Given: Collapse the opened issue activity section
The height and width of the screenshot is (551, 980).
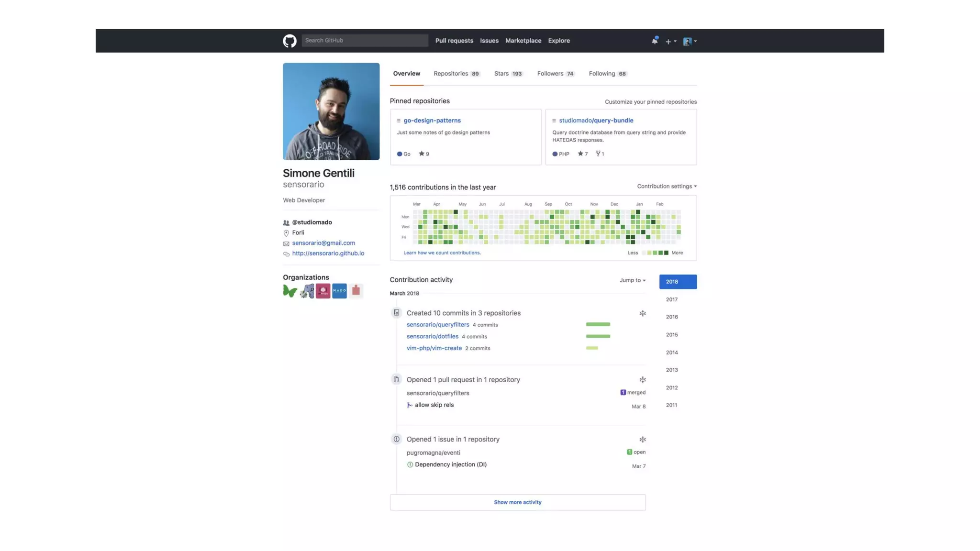Looking at the screenshot, I should coord(643,440).
